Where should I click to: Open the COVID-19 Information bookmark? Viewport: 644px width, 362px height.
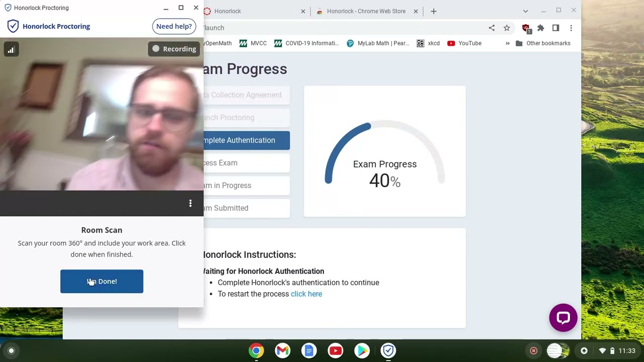[306, 43]
